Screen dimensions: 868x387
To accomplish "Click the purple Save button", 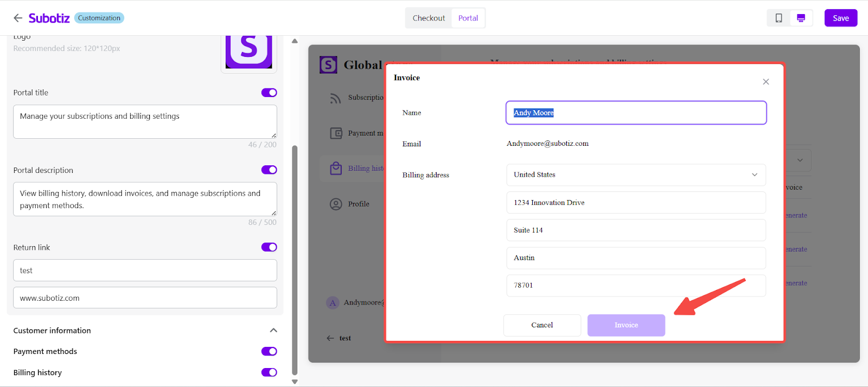I will pyautogui.click(x=840, y=18).
